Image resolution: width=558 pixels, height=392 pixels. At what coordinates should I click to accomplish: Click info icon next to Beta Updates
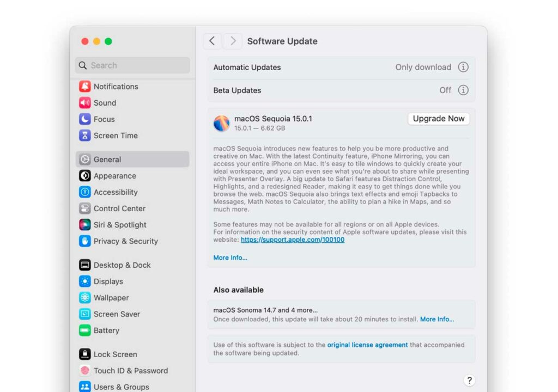tap(463, 90)
